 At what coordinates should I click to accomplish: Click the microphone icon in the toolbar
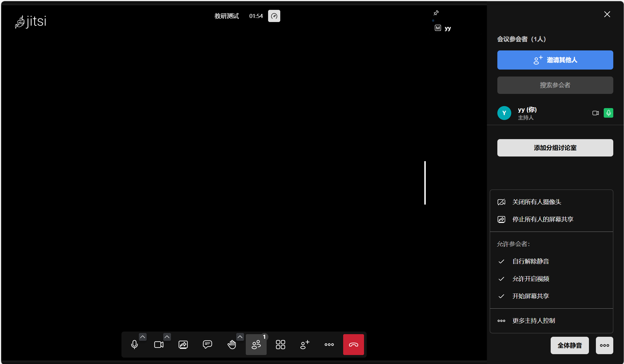tap(134, 345)
